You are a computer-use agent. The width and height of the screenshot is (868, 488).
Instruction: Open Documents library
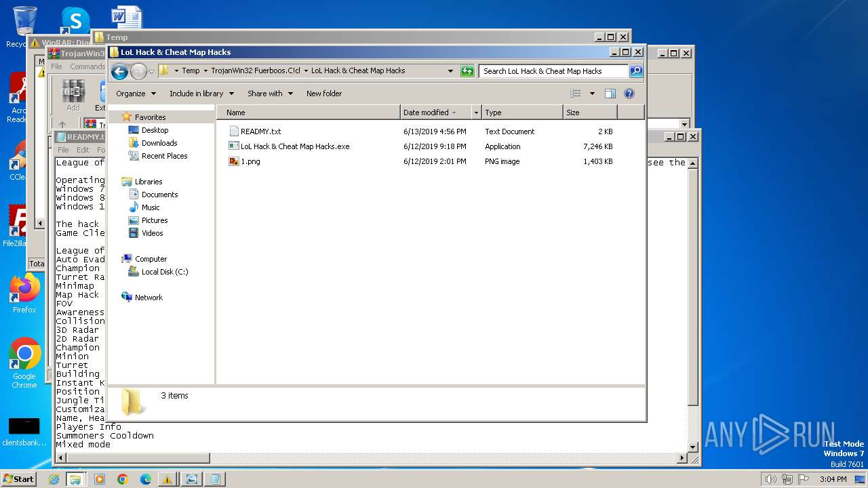point(159,195)
